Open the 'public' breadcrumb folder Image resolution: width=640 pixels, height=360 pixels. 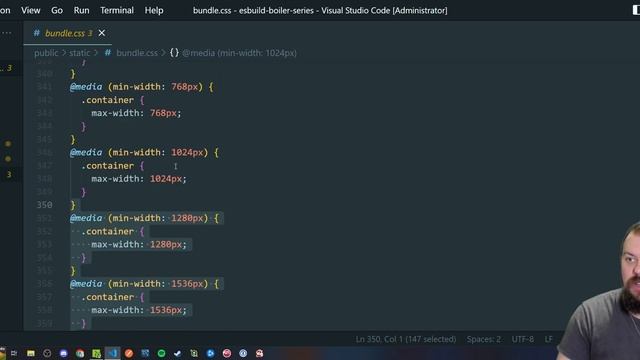(x=46, y=53)
